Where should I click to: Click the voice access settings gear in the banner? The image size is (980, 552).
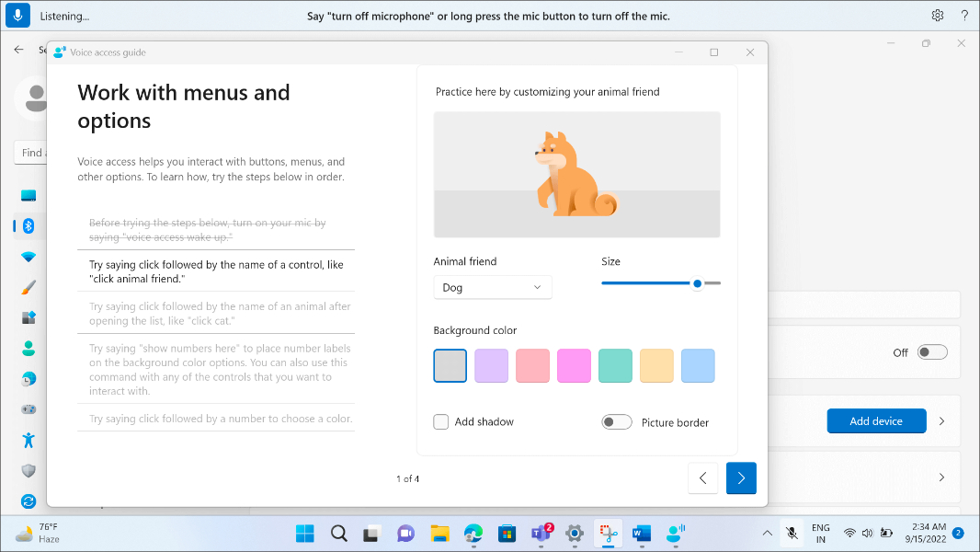coord(937,16)
